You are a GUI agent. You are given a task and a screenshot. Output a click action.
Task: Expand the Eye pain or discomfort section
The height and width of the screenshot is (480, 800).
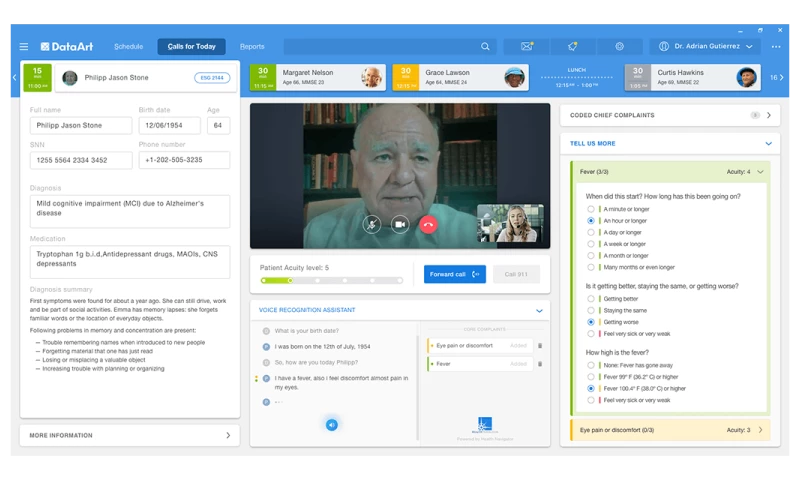click(x=759, y=430)
